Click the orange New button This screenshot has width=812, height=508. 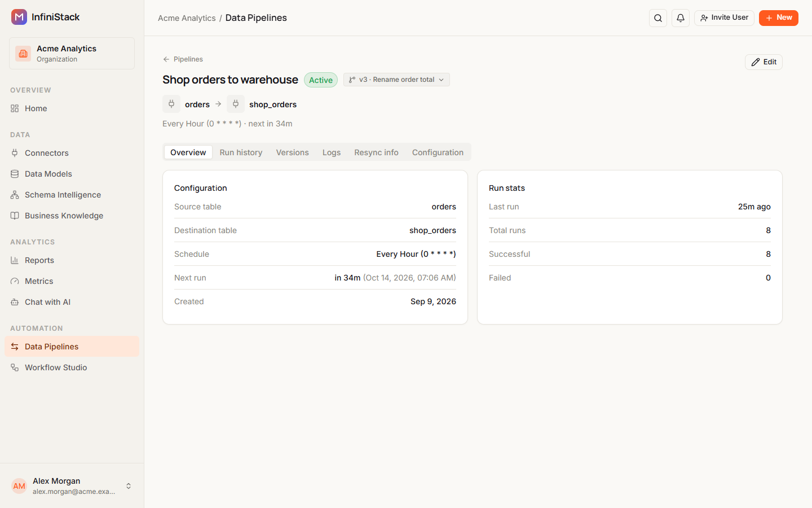coord(779,18)
